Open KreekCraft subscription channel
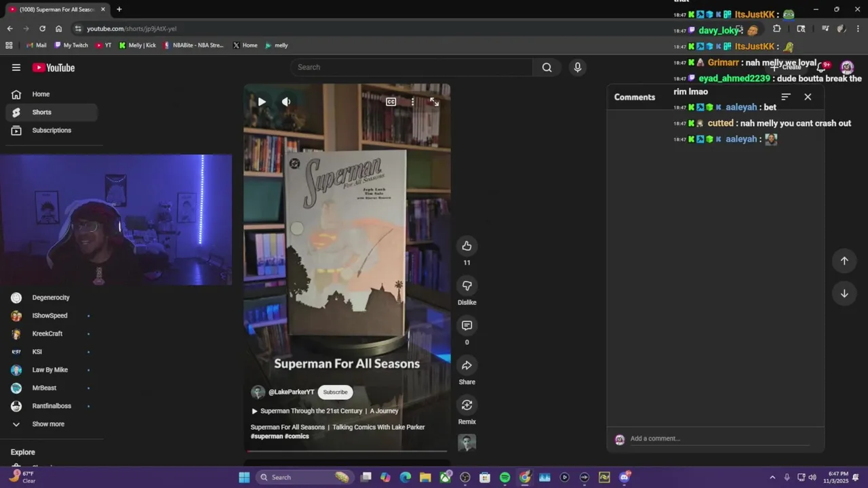 pos(52,333)
